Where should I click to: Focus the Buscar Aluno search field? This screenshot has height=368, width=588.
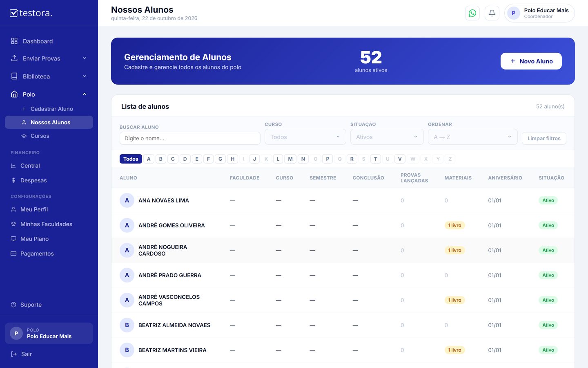[190, 138]
